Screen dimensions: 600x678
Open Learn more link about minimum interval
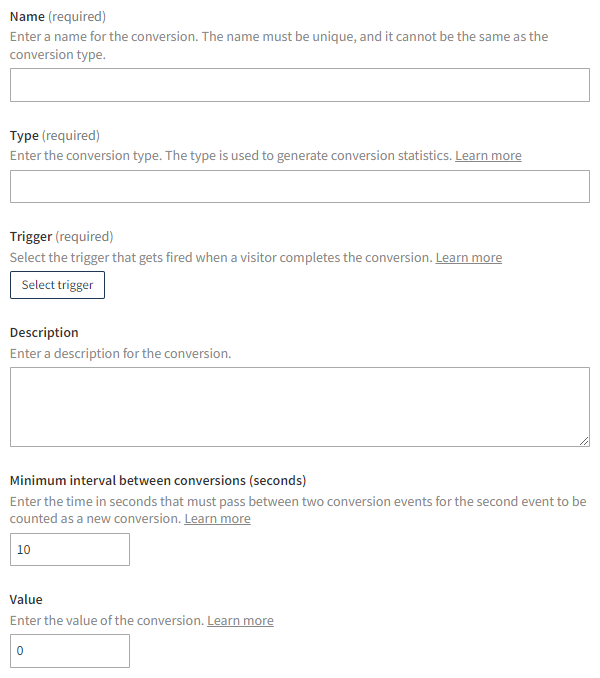click(217, 519)
